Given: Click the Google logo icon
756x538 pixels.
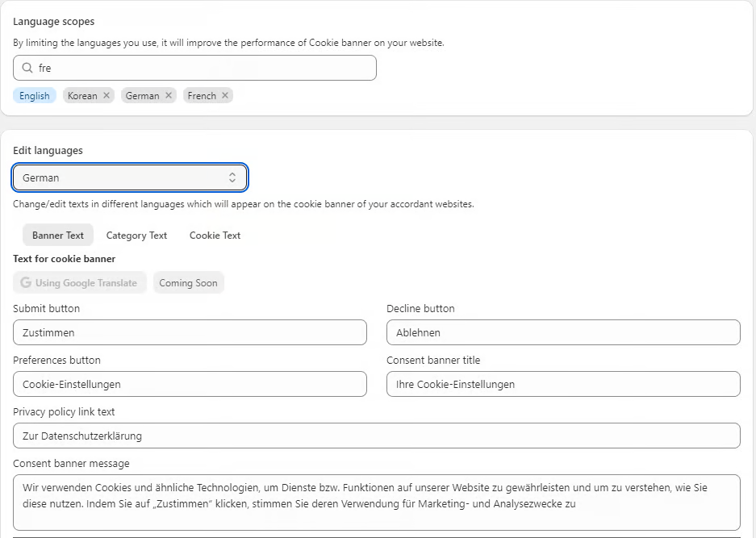Looking at the screenshot, I should click(26, 283).
